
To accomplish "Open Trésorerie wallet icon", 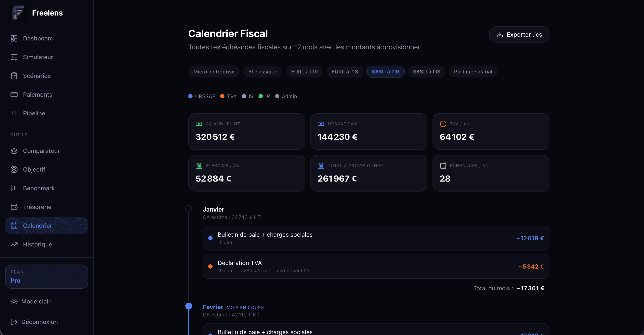I will coord(14,207).
